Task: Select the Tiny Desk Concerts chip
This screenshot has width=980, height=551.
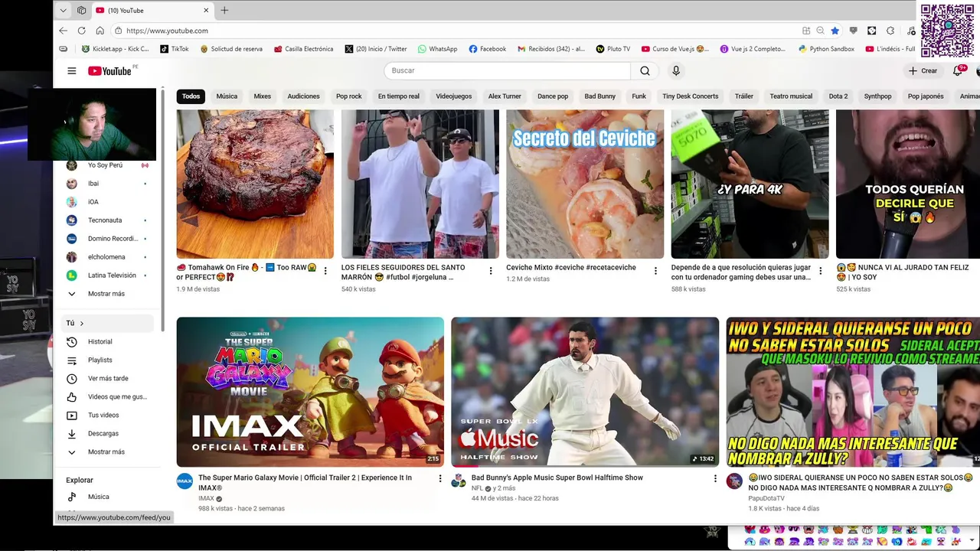Action: click(x=690, y=96)
